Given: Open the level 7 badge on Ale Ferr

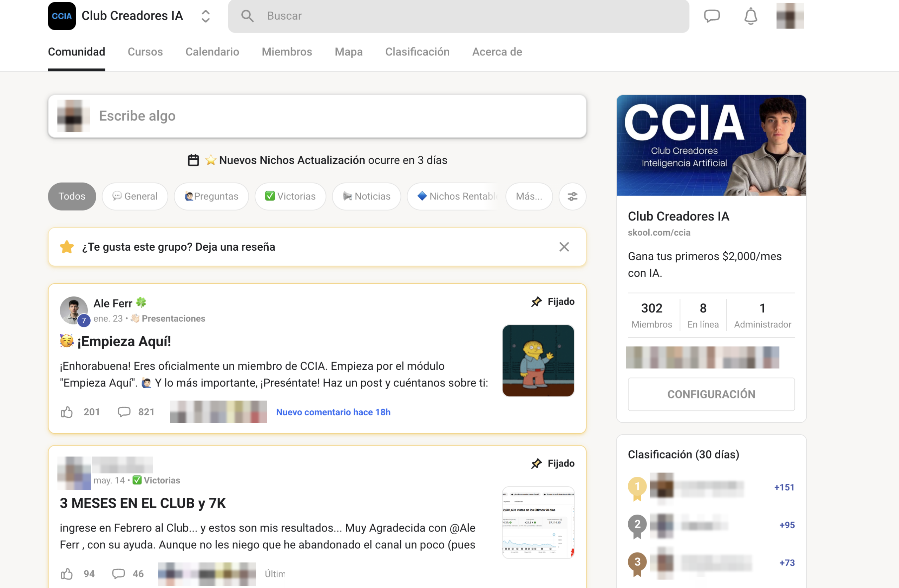Looking at the screenshot, I should [84, 321].
